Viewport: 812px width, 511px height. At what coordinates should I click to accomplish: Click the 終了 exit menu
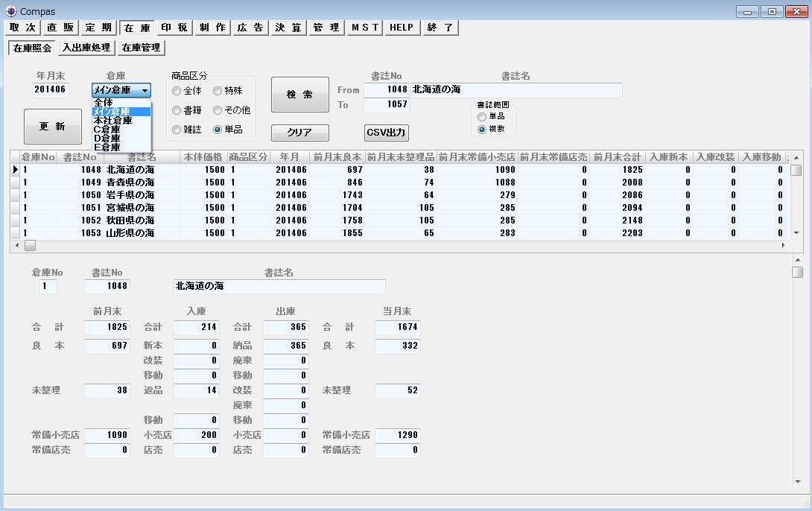[440, 28]
